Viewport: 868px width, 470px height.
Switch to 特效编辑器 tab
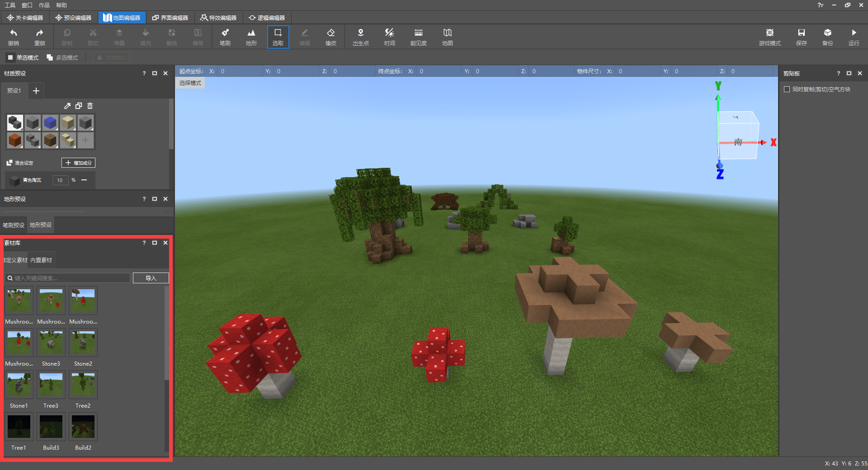(218, 18)
